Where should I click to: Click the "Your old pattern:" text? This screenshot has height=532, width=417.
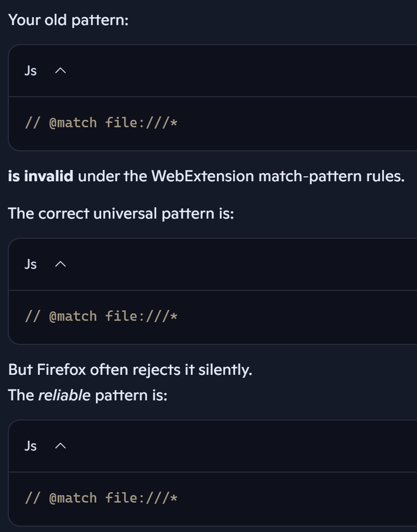pos(68,20)
